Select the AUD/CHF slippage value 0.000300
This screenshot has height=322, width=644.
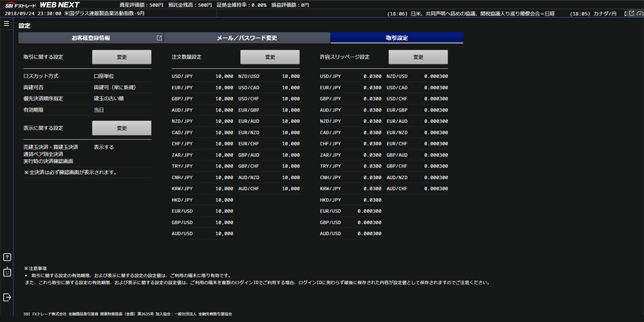436,189
